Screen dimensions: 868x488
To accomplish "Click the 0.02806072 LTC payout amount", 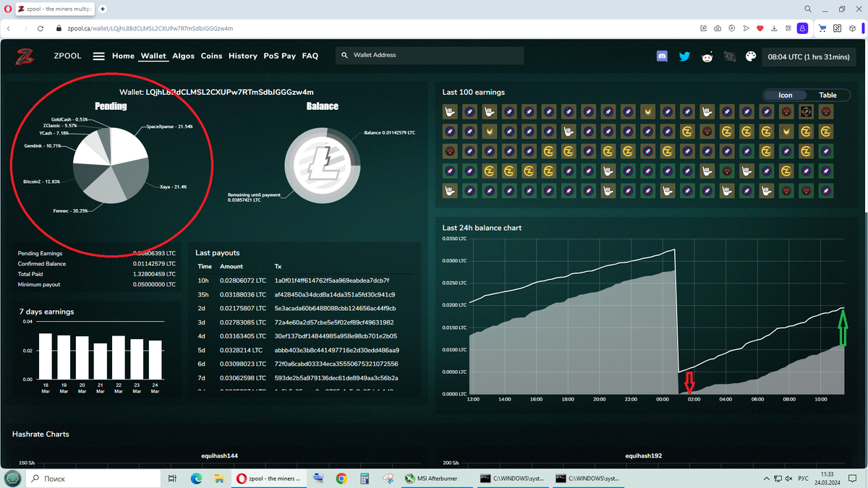I will tap(243, 281).
